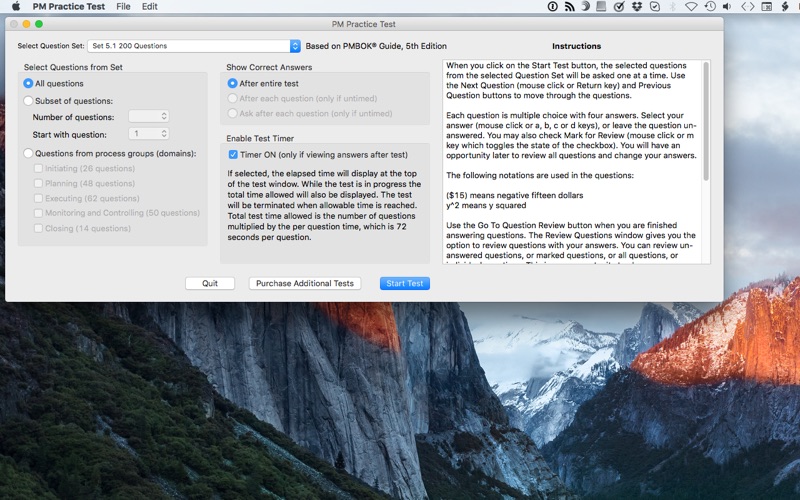The width and height of the screenshot is (800, 500).
Task: Click the 'Select Questions from Set' label
Action: coord(73,67)
